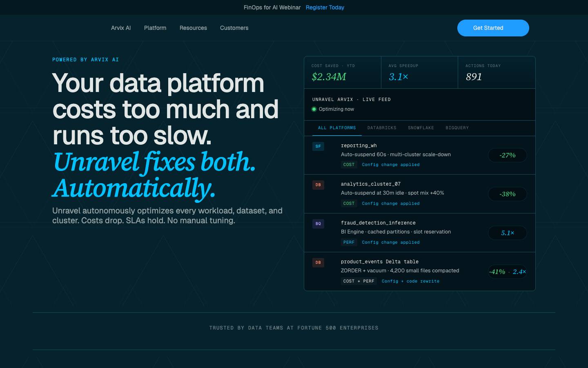
Task: Click the SF badge for reporting_wh
Action: tap(318, 146)
